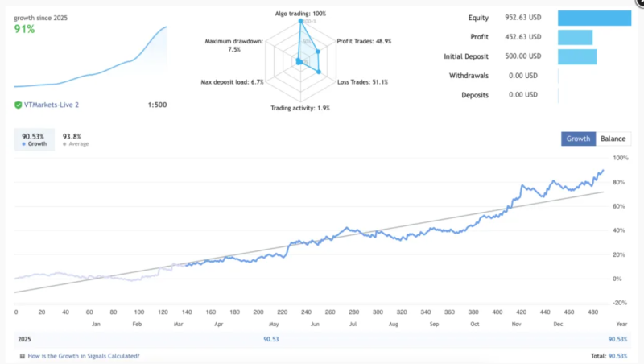This screenshot has height=364, width=644.
Task: Click the radar chart Algo trading point
Action: [x=301, y=22]
